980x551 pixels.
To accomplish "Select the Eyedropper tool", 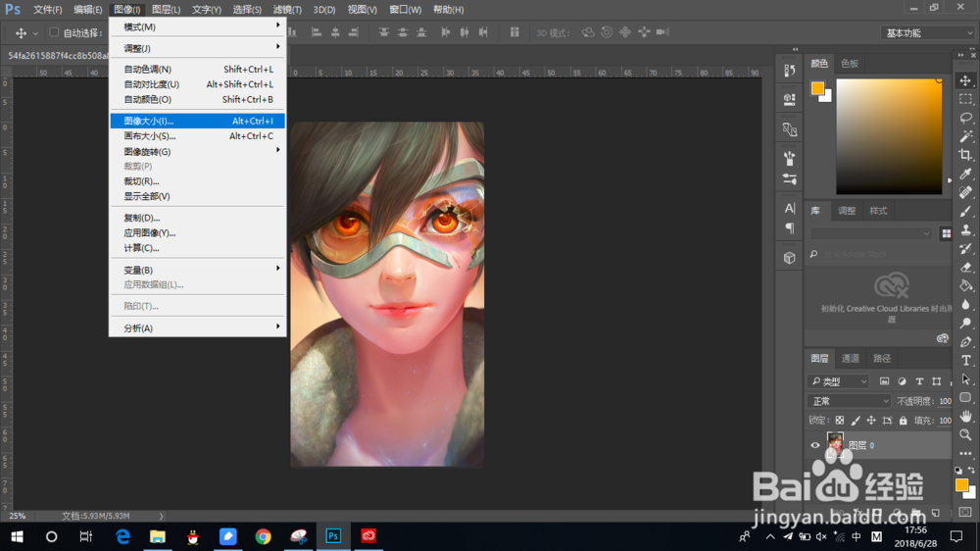I will click(965, 174).
